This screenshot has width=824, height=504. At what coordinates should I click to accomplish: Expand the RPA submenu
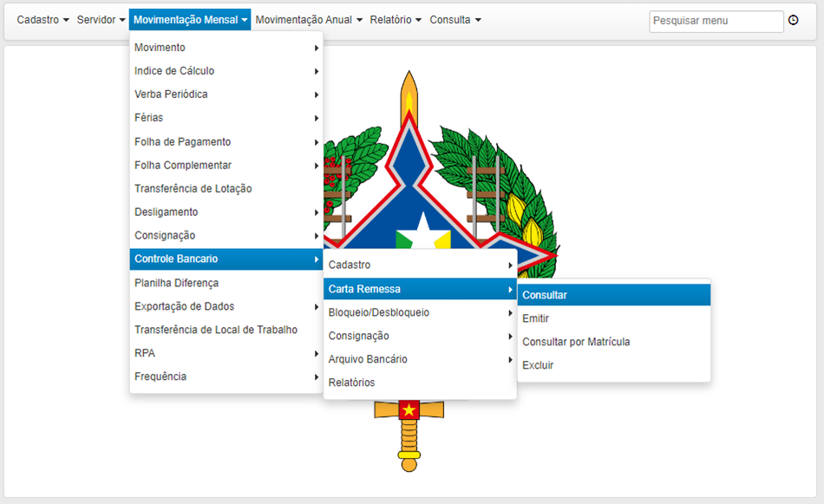(x=226, y=353)
